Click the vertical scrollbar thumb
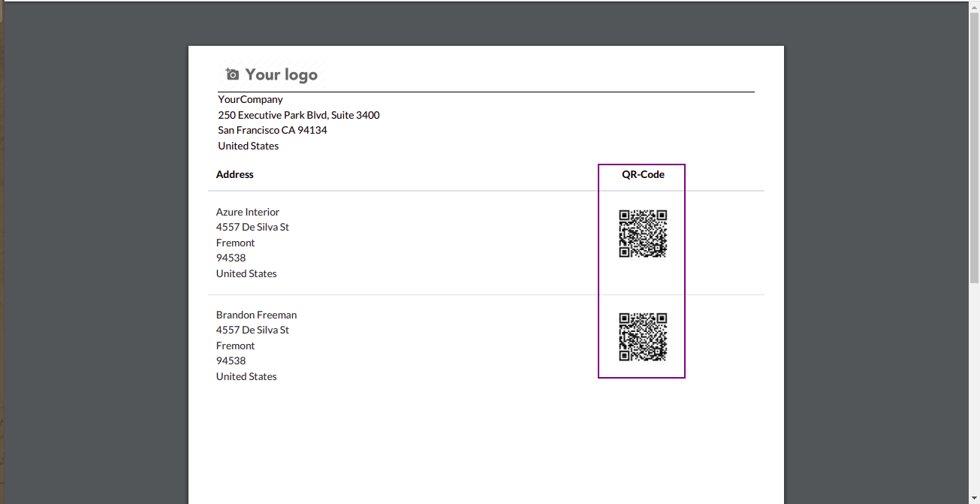The height and width of the screenshot is (504, 980). click(x=974, y=148)
